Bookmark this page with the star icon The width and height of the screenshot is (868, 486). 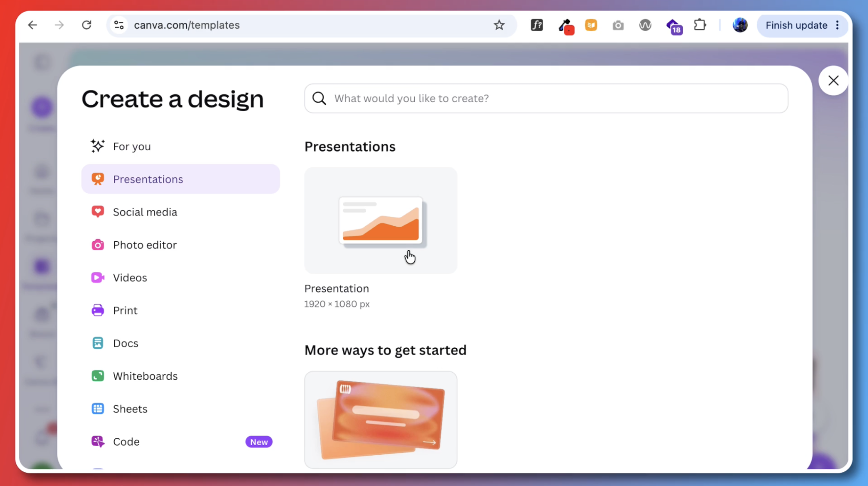(499, 25)
